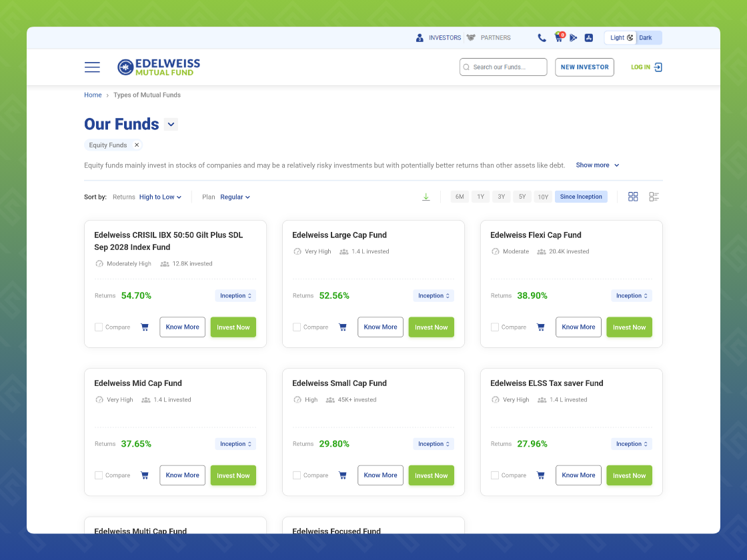
Task: Select the 10Y returns period tab
Action: 543,197
